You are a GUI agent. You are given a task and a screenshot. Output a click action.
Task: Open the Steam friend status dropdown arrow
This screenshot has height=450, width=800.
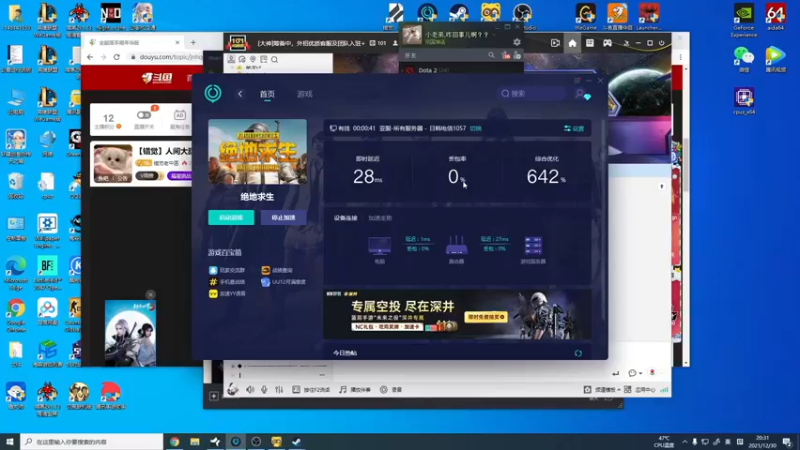494,35
